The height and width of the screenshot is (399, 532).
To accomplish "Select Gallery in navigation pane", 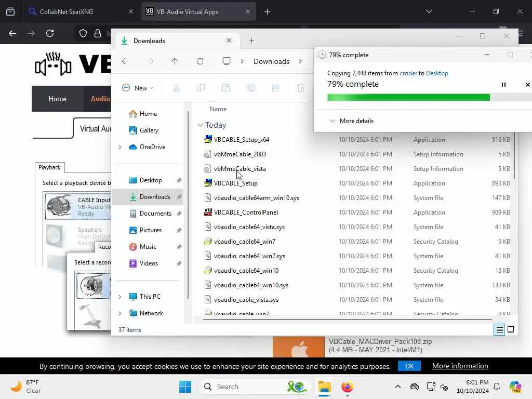I will click(149, 130).
